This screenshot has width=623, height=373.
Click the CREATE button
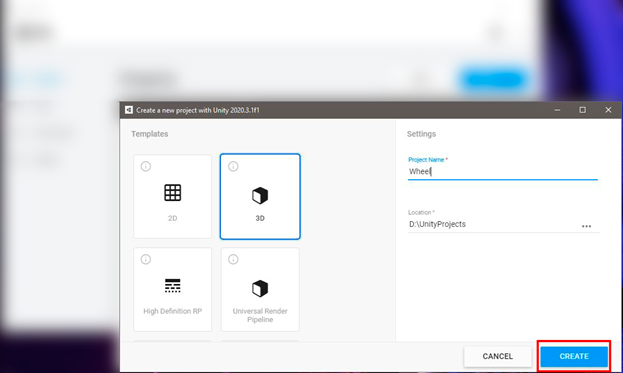(574, 356)
